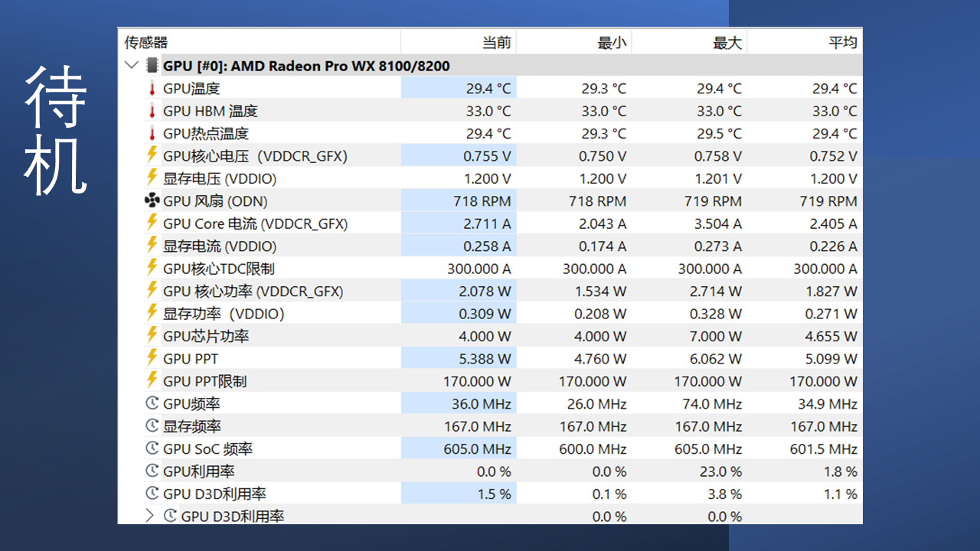Sort by the 当前 column header
This screenshot has height=551, width=980.
coord(459,42)
